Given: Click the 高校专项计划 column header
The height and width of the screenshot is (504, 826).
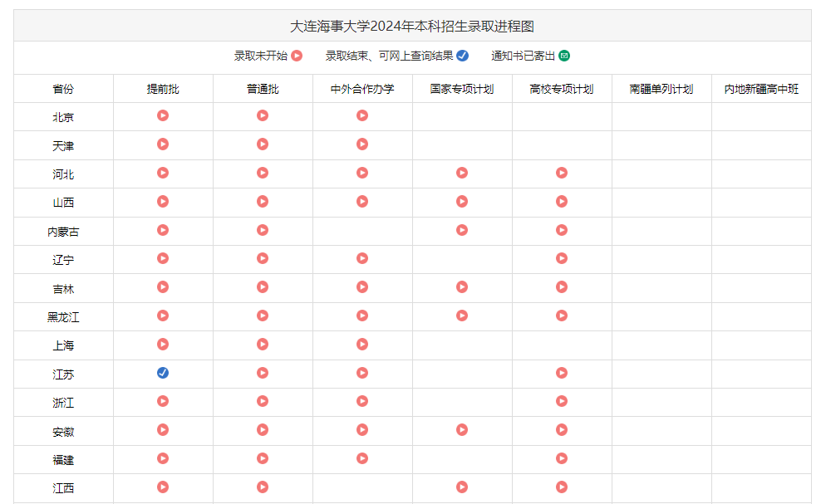Looking at the screenshot, I should (x=562, y=89).
